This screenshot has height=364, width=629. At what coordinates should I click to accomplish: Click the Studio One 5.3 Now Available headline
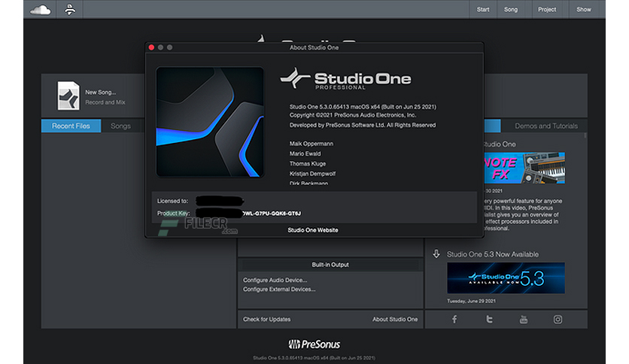tap(493, 254)
